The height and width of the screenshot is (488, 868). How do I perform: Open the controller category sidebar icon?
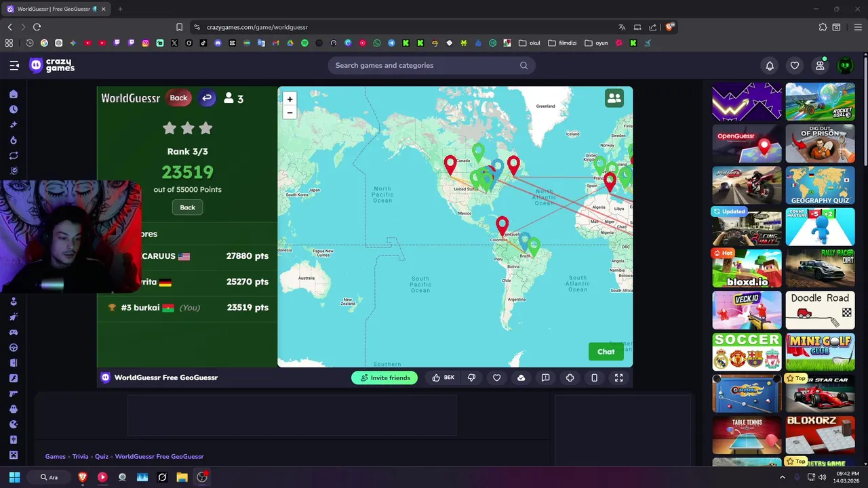[x=14, y=332]
